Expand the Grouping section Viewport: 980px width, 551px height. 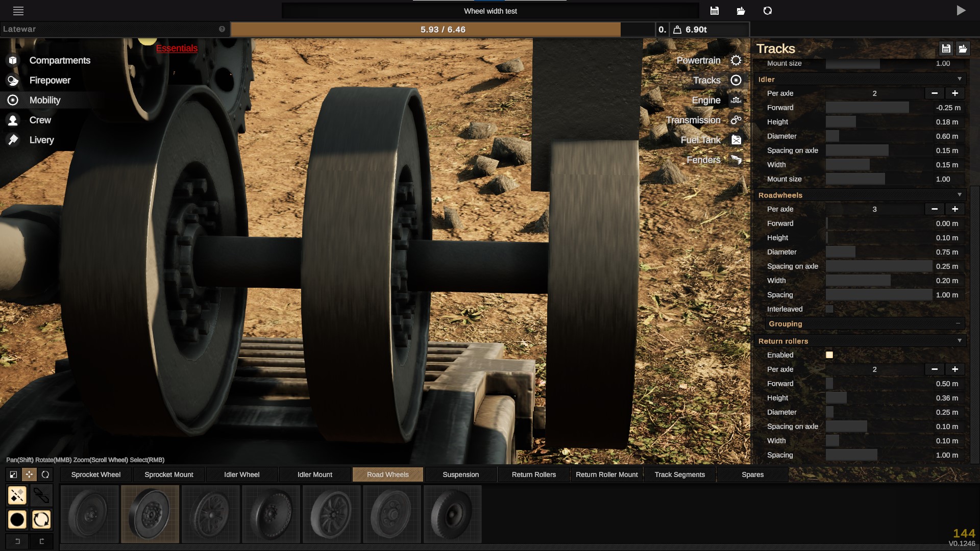pos(958,323)
